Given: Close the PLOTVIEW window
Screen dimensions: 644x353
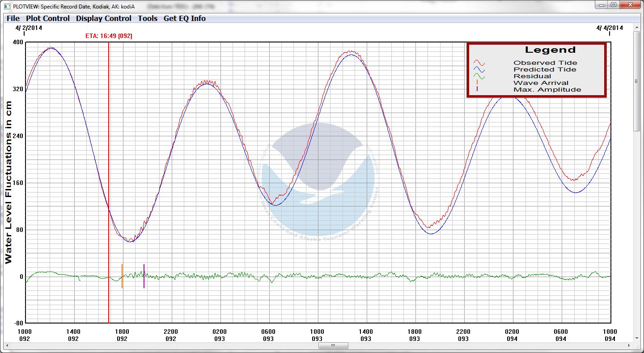Looking at the screenshot, I should (630, 4).
